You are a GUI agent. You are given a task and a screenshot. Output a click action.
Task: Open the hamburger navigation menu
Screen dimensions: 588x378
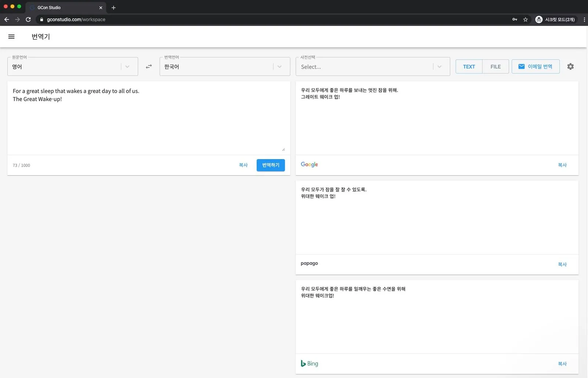coord(11,36)
